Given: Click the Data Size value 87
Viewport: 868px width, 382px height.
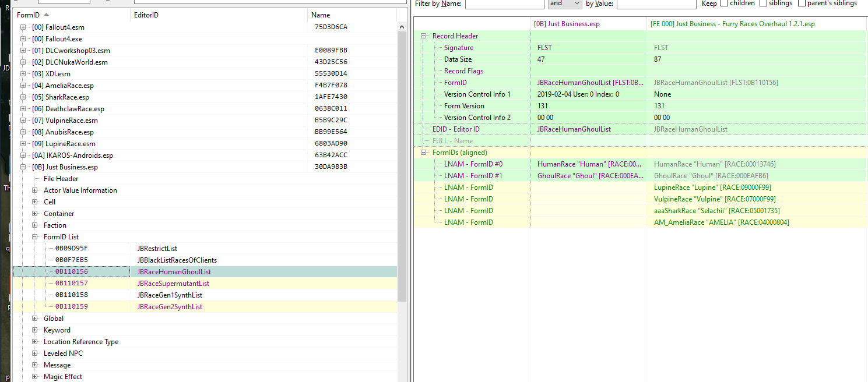Looking at the screenshot, I should 658,59.
